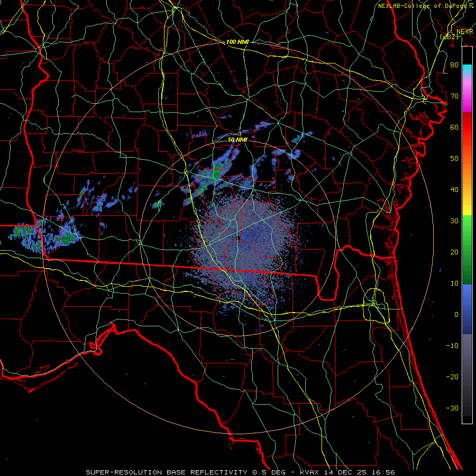Click the 30 value on the dBZ scale
The height and width of the screenshot is (476, 476).
[x=454, y=221]
